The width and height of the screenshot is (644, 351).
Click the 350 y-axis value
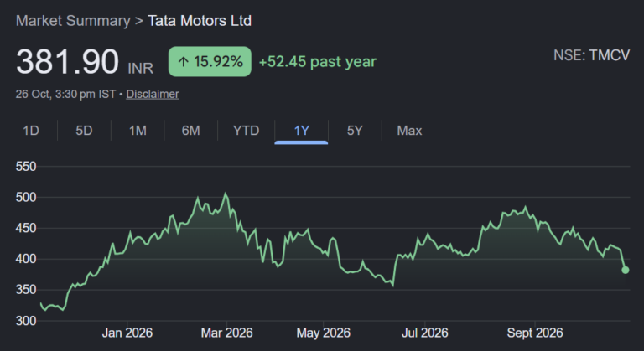(26, 290)
